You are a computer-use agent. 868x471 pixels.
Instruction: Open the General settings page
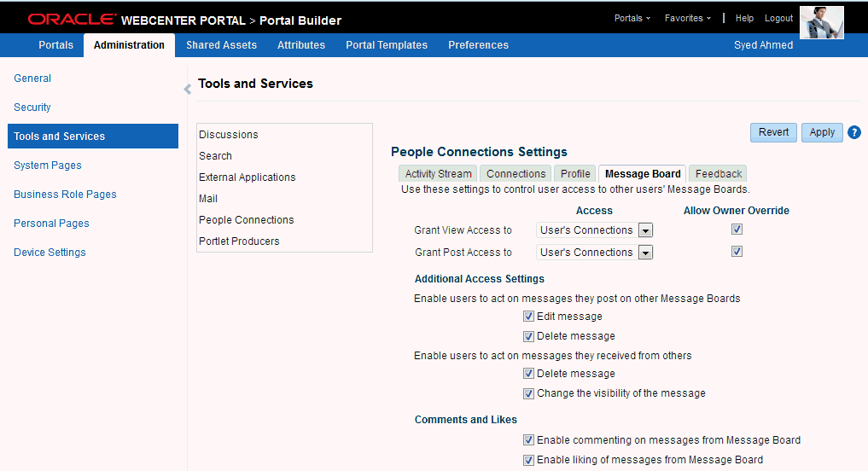pyautogui.click(x=32, y=78)
